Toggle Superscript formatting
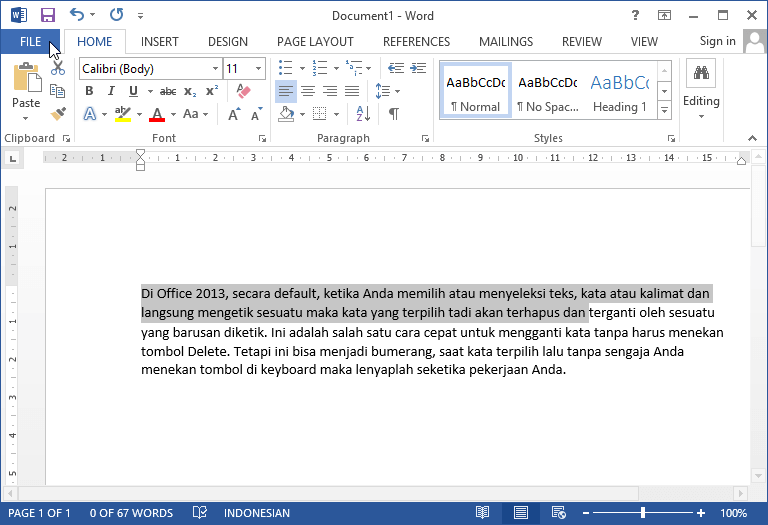The image size is (768, 525). click(x=212, y=91)
